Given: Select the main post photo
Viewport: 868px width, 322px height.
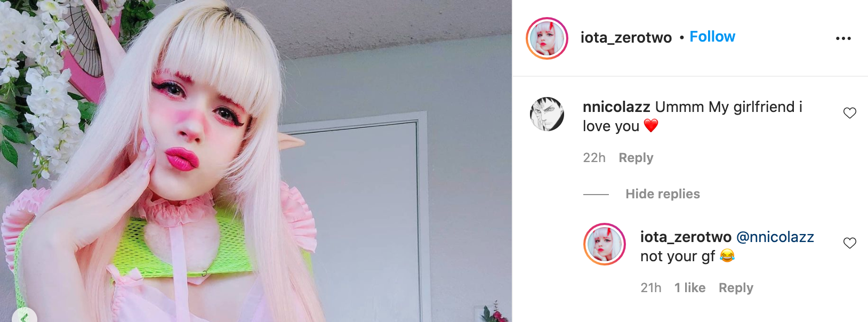Looking at the screenshot, I should (x=256, y=161).
